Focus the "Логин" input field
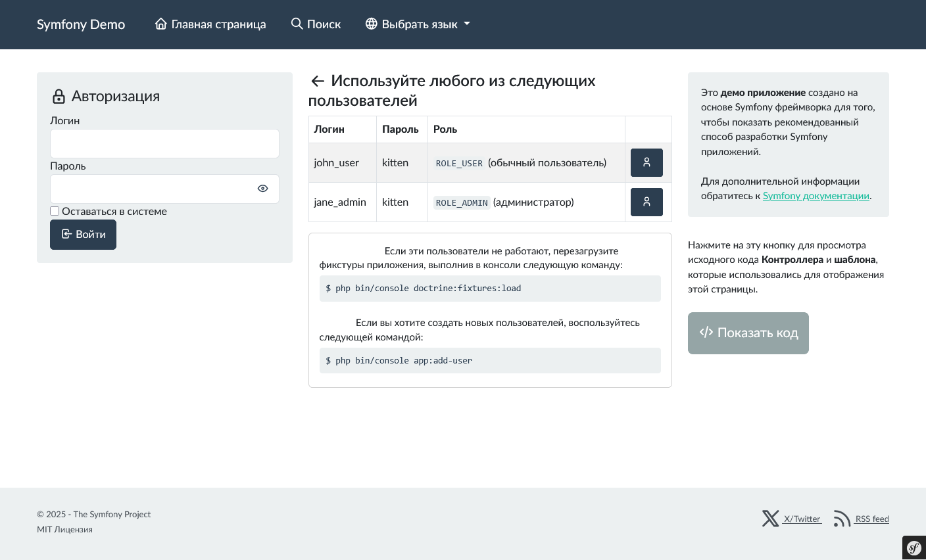 164,143
